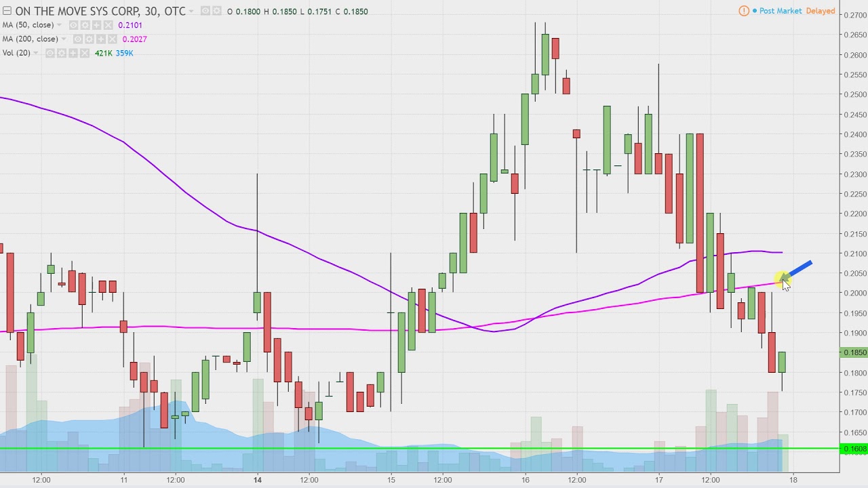
Task: Expand the MA (200, close) dropdown arrow
Action: pos(64,39)
